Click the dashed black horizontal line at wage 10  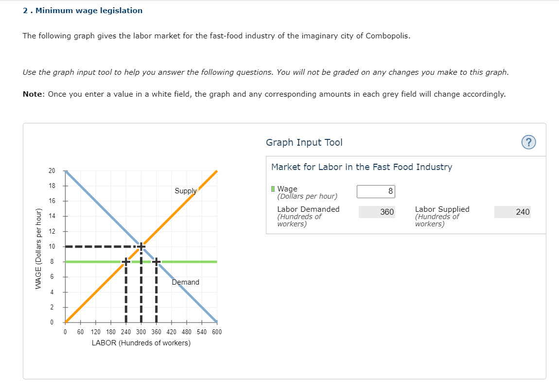point(100,246)
